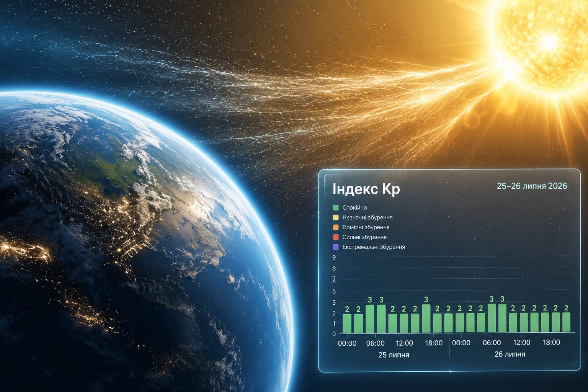This screenshot has width=588, height=392.
Task: Click the '18:00' label above '26 липня'
Action: (x=551, y=342)
